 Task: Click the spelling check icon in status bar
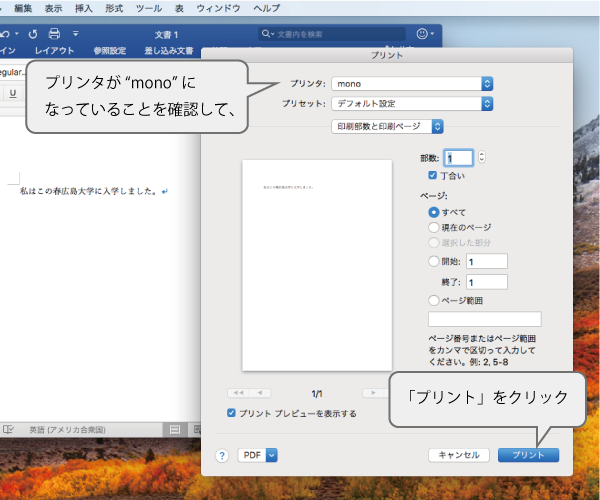pyautogui.click(x=8, y=430)
